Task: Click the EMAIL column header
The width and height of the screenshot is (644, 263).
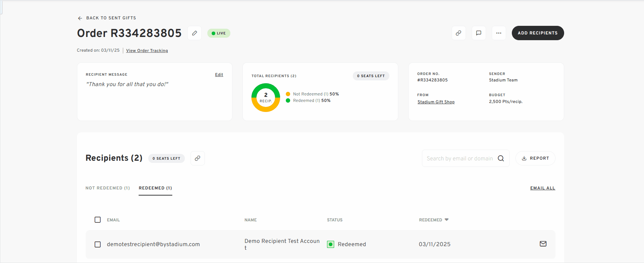Action: [x=113, y=220]
